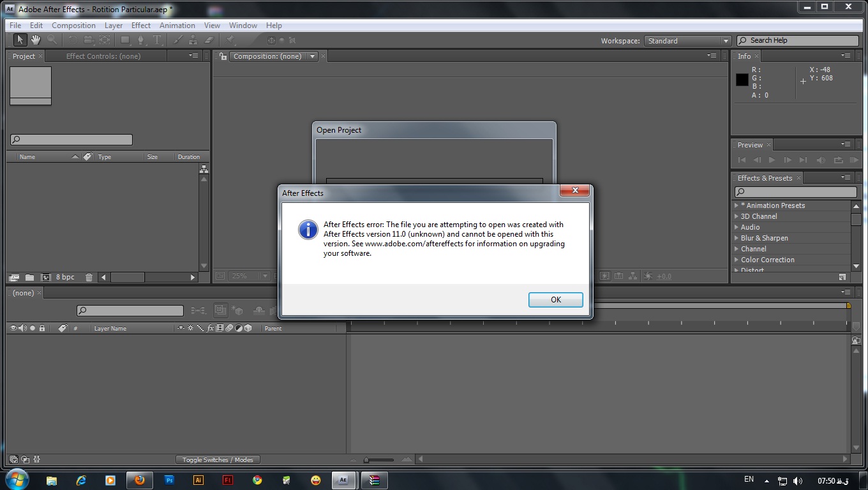
Task: Select the Eraser tool
Action: 209,40
